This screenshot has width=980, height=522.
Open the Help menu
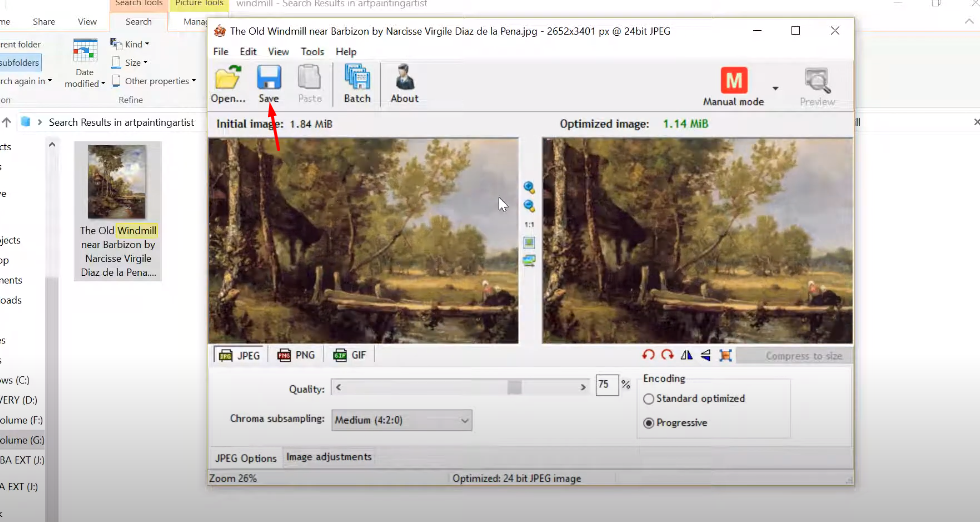[346, 51]
